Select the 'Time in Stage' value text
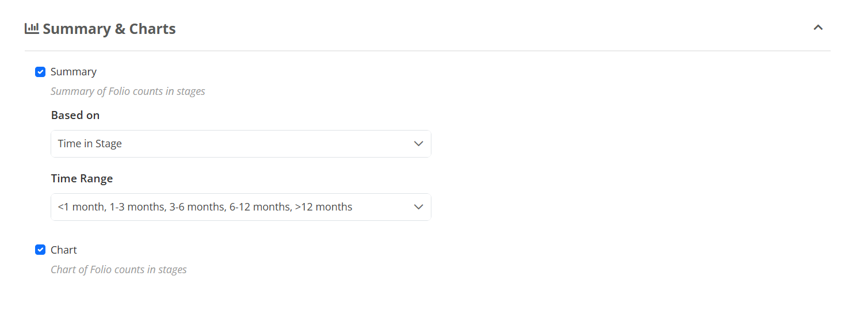This screenshot has height=310, width=868. (x=90, y=144)
